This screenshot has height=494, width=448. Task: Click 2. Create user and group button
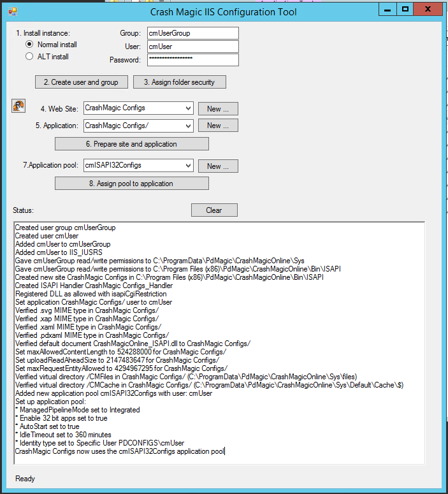[82, 82]
